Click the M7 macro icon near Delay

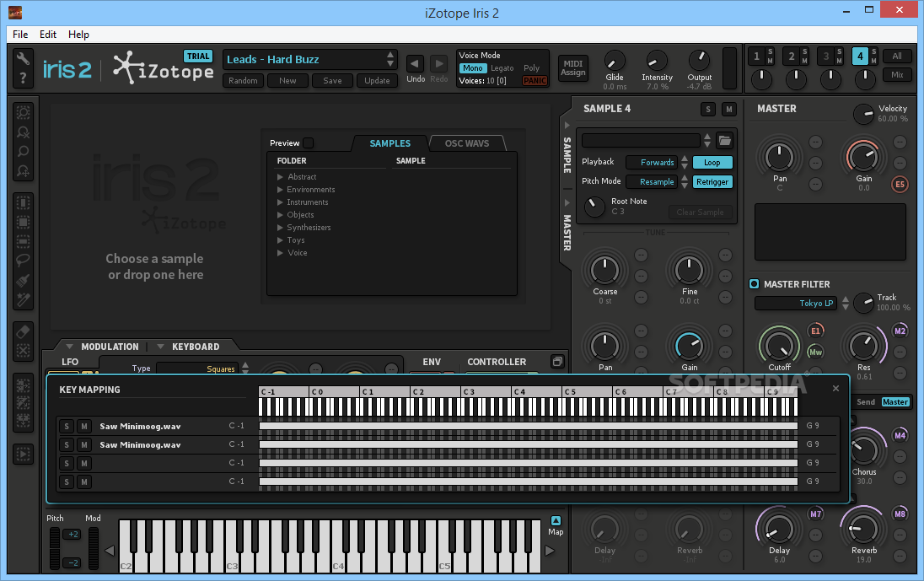pyautogui.click(x=815, y=514)
